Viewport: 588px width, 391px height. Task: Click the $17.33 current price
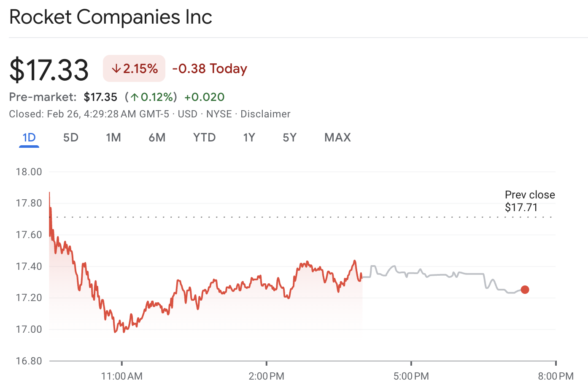pos(49,70)
